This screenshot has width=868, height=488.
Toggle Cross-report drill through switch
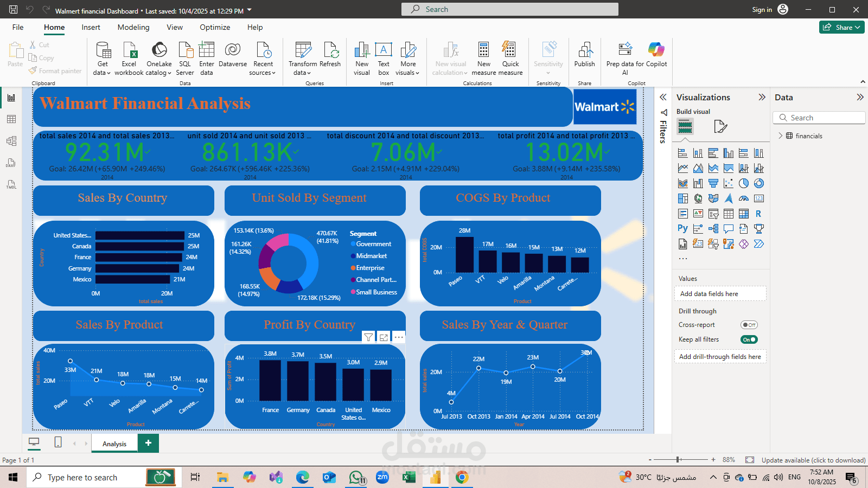749,325
